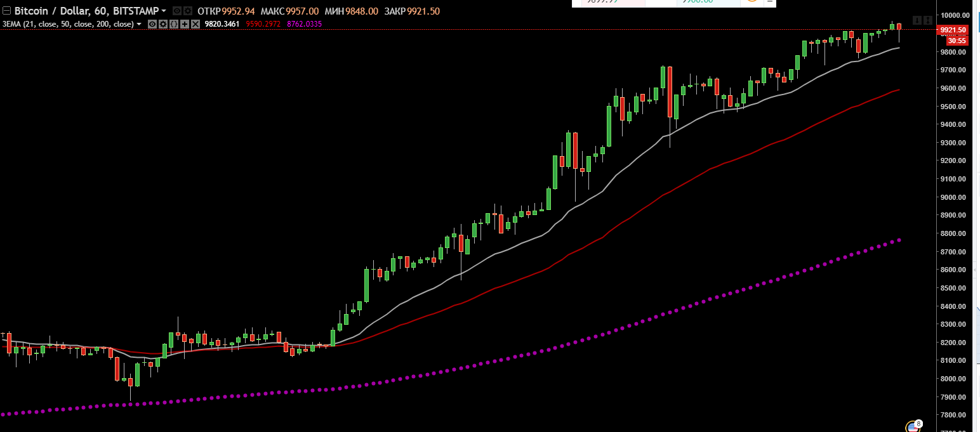This screenshot has width=980, height=432.
Task: Click the red current price label 9921.50
Action: (x=953, y=30)
